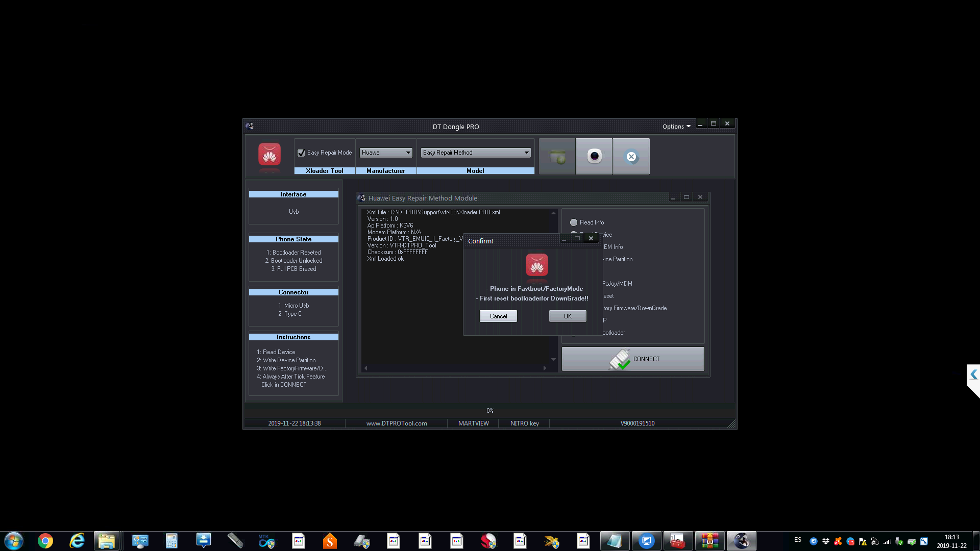980x551 pixels.
Task: Open Google Chrome from the taskbar
Action: [45, 541]
